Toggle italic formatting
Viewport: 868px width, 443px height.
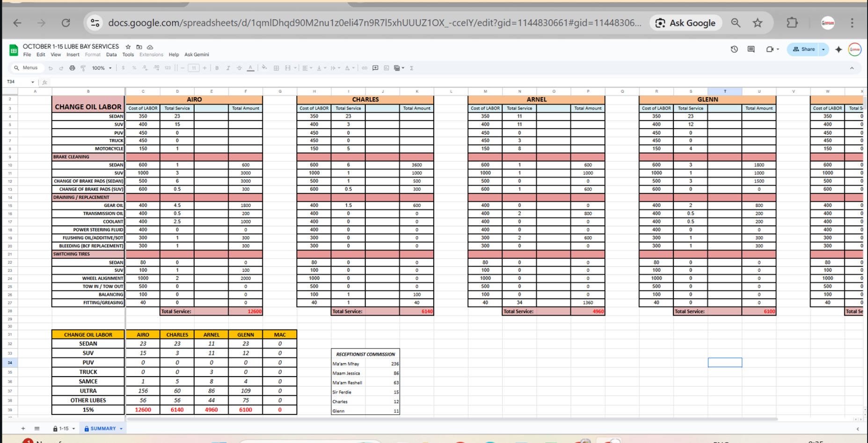tap(228, 68)
